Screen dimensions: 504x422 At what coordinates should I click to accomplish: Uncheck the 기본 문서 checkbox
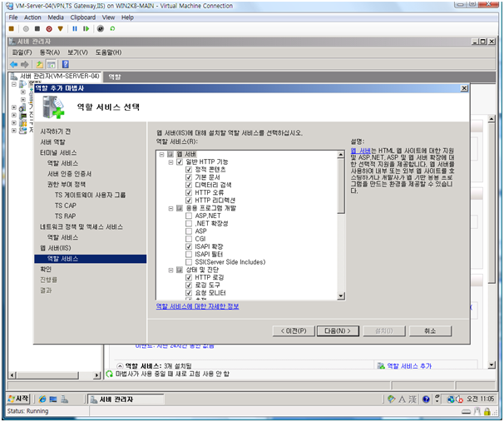click(x=189, y=177)
